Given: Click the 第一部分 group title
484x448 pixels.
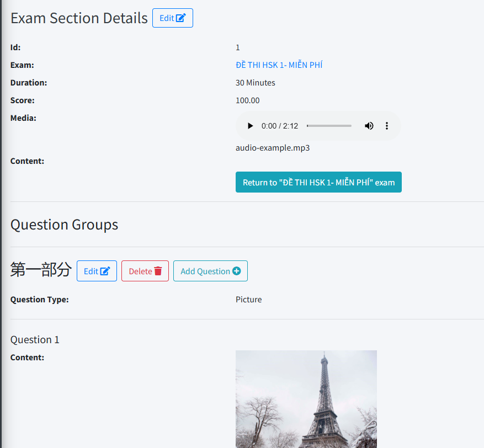Looking at the screenshot, I should 41,270.
